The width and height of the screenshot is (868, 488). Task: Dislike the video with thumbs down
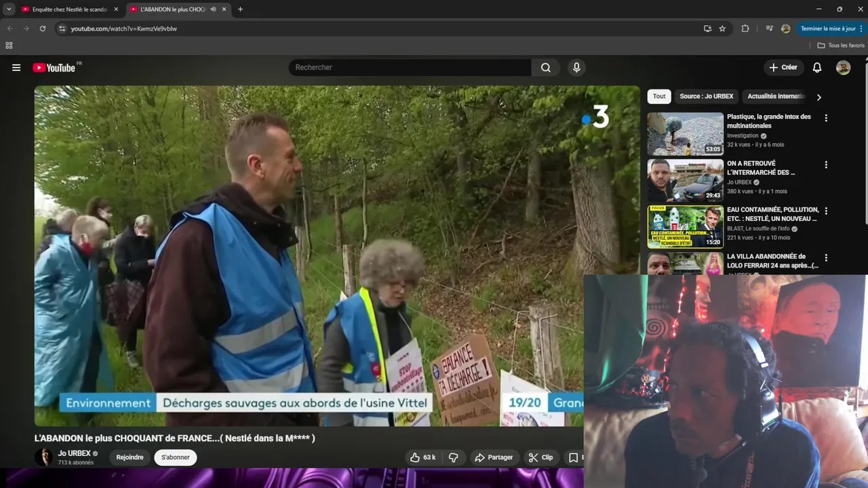(x=453, y=457)
